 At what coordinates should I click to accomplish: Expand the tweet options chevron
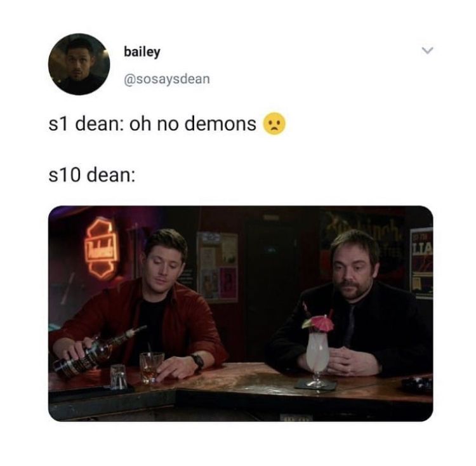pos(427,50)
